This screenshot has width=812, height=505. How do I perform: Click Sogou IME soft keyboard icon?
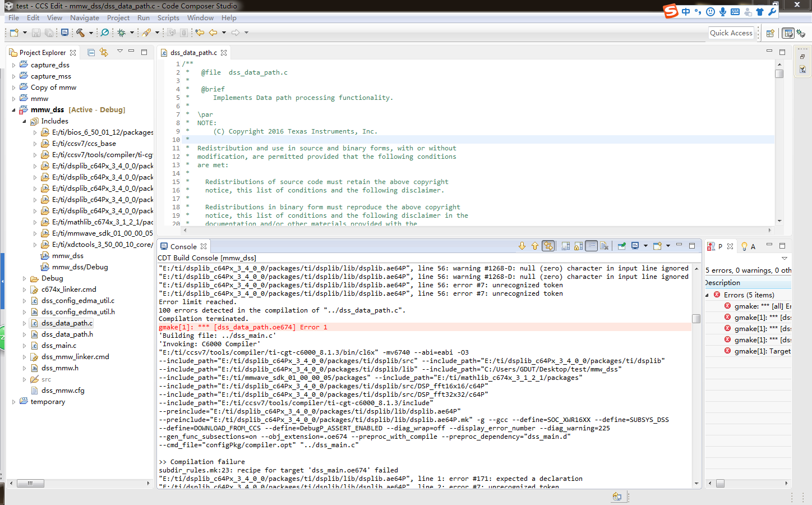point(735,11)
